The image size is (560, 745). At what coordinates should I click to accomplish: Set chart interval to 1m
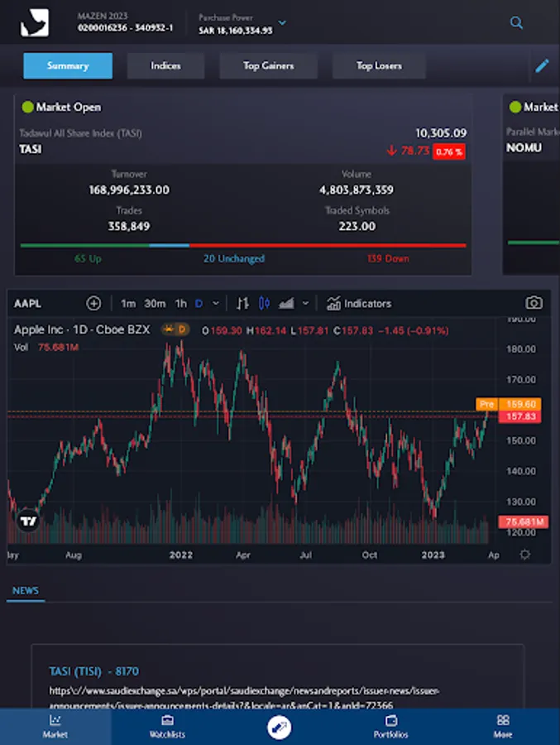(128, 303)
